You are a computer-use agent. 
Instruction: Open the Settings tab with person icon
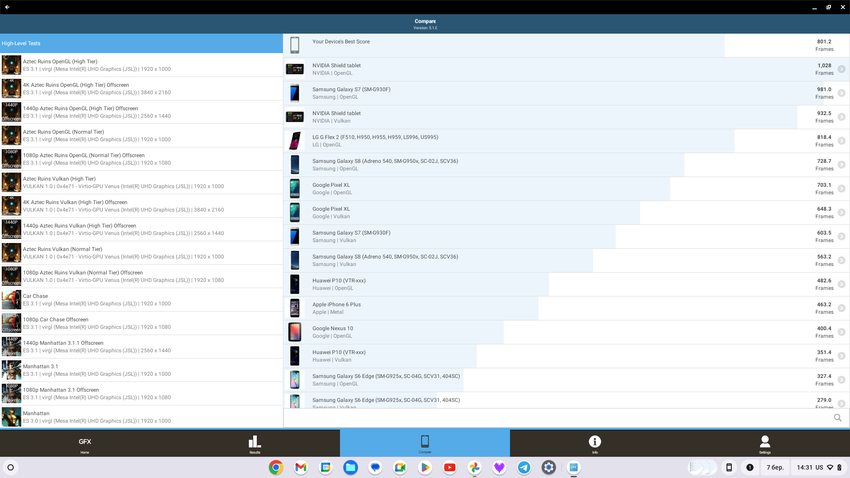pos(764,443)
